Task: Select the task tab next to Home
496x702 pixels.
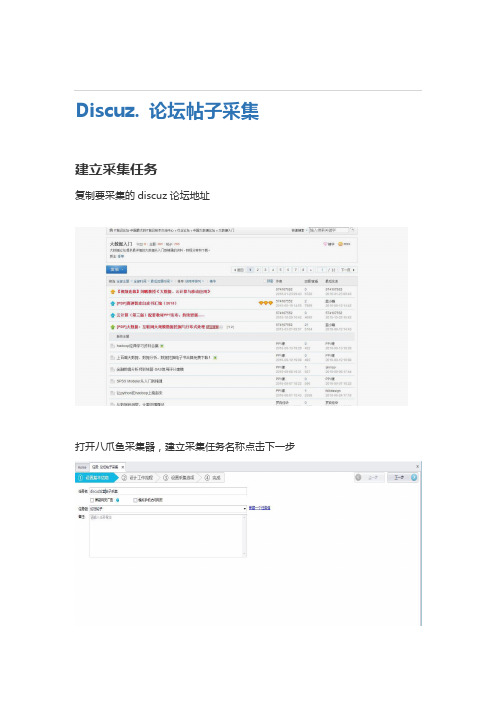Action: (106, 467)
